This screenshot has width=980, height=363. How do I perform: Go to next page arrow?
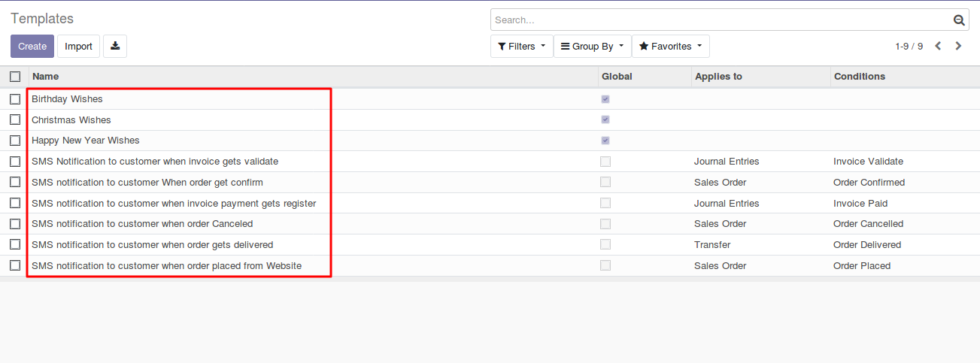(x=958, y=46)
